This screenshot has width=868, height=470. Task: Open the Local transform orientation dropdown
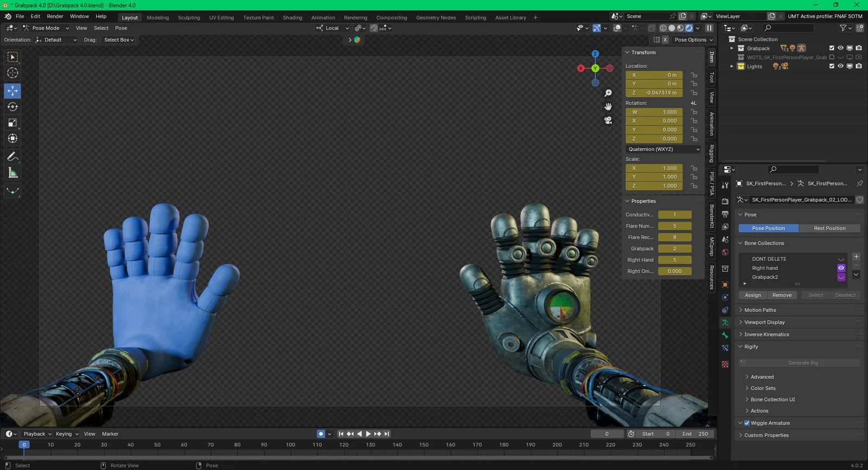[x=333, y=28]
